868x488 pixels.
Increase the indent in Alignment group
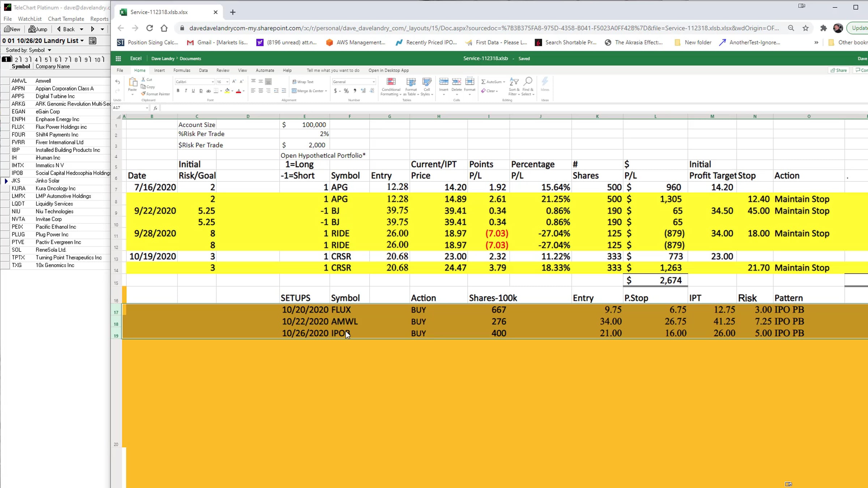(x=284, y=91)
